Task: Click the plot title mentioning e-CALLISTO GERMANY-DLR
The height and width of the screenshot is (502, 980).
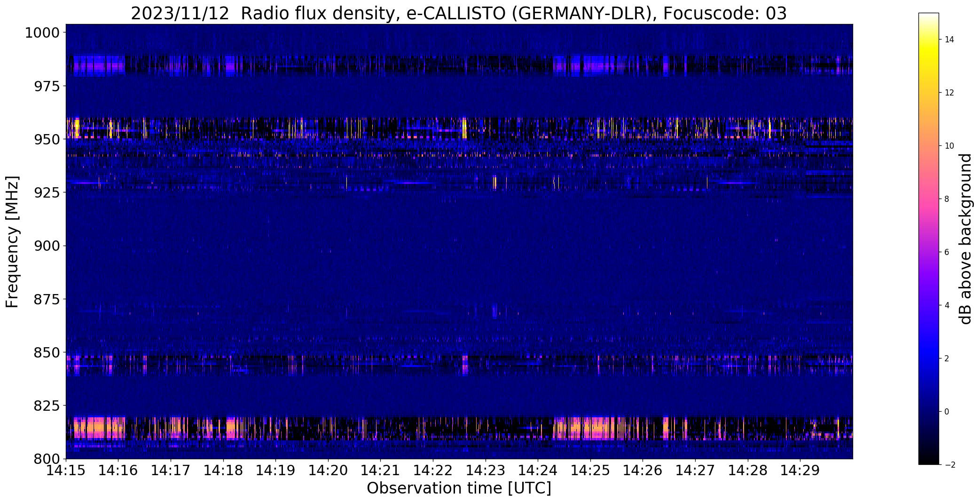Action: [459, 13]
